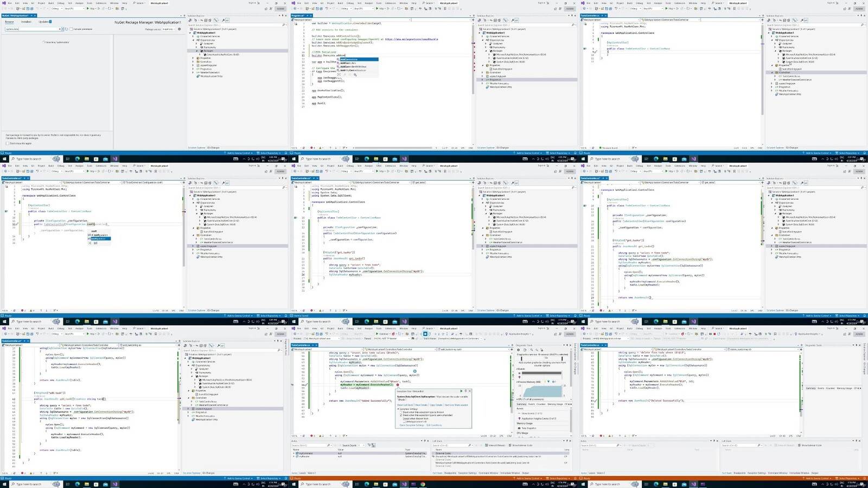Switch to the Breakpoints tab beside Call Stack
The height and width of the screenshot is (488, 868).
[451, 473]
